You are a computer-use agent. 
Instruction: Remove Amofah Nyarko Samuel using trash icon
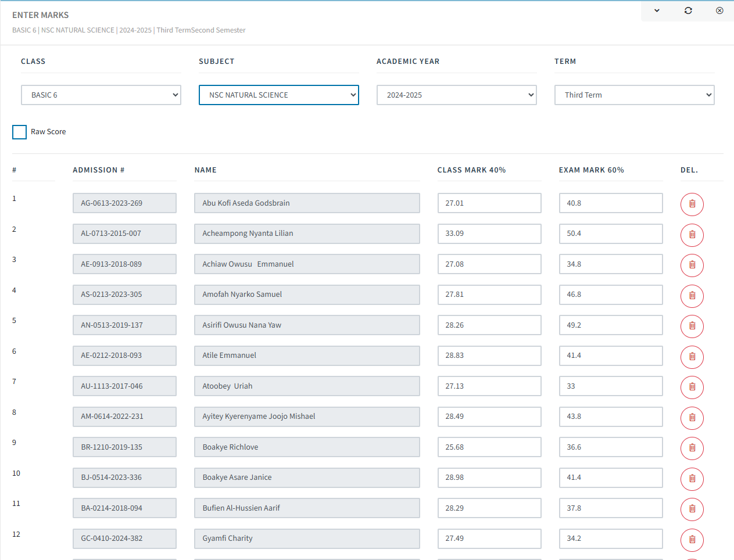click(692, 296)
